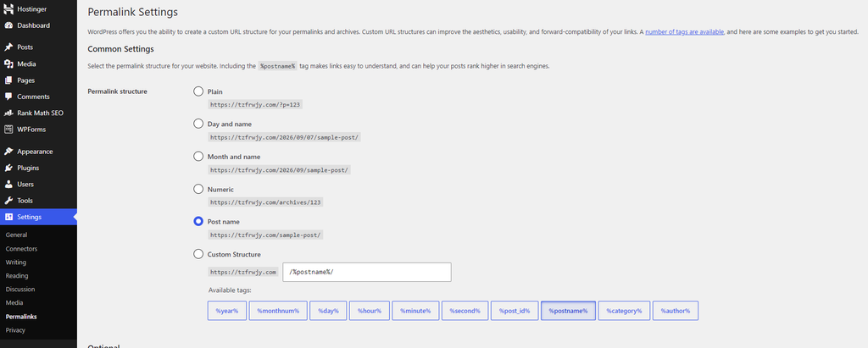This screenshot has height=348, width=868.
Task: Open the Comments menu label
Action: pyautogui.click(x=33, y=97)
